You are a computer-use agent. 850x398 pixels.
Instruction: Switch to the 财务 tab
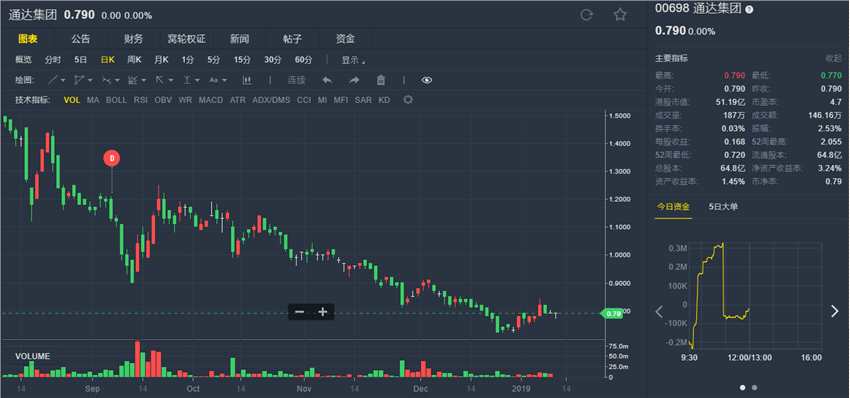[x=133, y=39]
